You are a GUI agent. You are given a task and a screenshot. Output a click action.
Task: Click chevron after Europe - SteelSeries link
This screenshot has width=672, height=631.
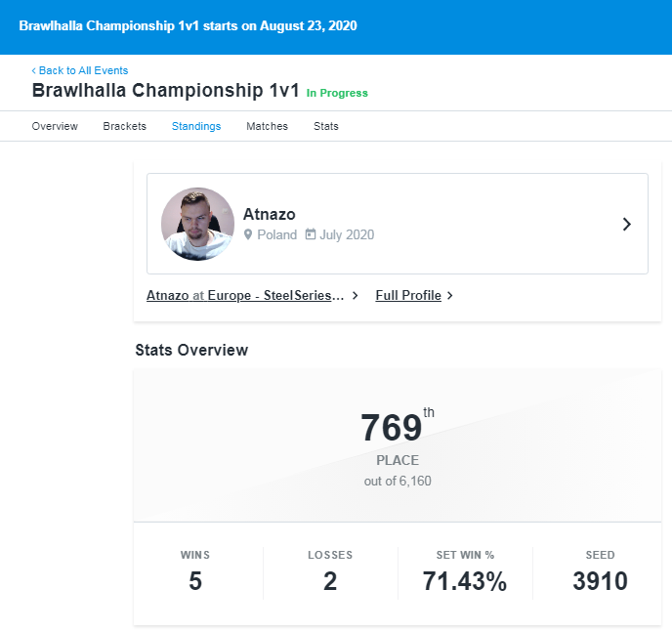pos(355,295)
